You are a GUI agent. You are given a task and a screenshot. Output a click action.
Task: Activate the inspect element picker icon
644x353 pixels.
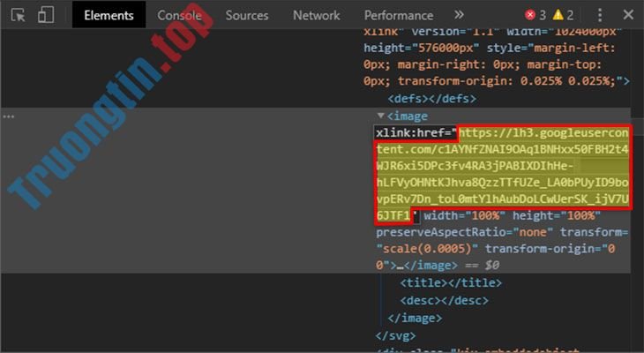click(x=19, y=15)
